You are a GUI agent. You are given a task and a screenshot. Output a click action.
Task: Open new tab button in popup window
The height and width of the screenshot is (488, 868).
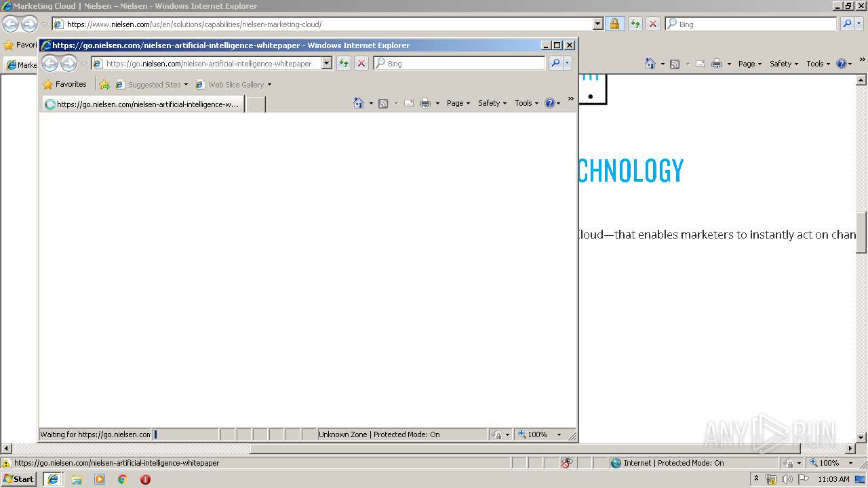(255, 104)
